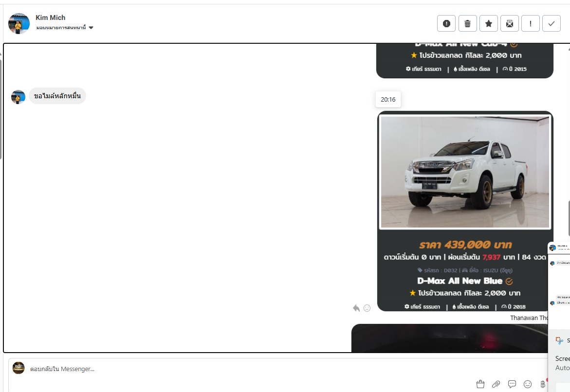Screen dimensions: 570x392
Task: Flag conversation with exclamation priority icon
Action: 531,24
